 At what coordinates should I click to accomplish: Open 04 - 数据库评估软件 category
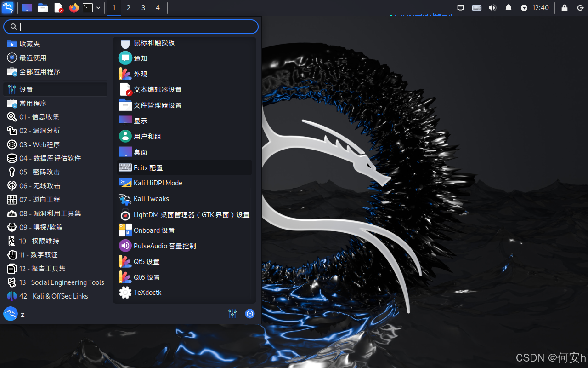(55, 158)
